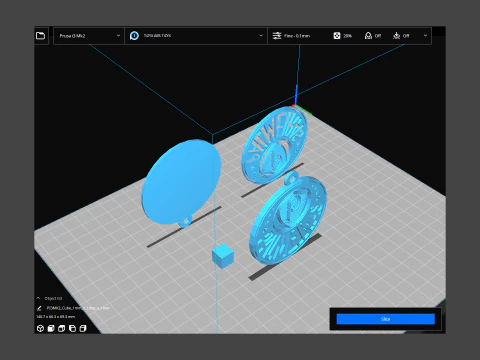
Task: Click the job name text field
Action: point(78,308)
